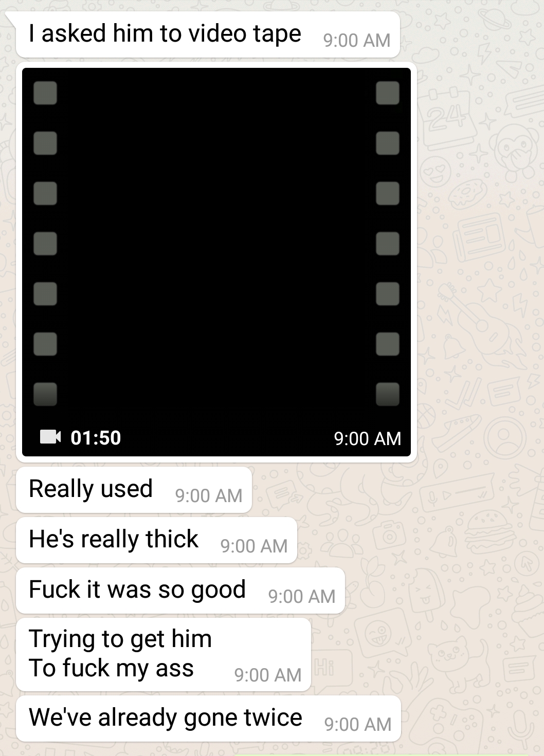
Task: Select the "Really used" message bubble
Action: tap(134, 490)
